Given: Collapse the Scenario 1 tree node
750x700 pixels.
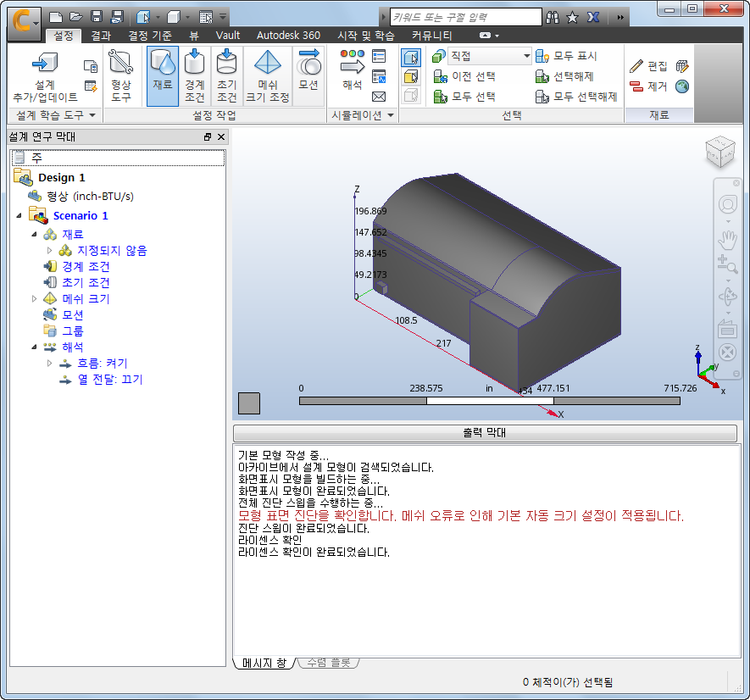Looking at the screenshot, I should (x=19, y=215).
